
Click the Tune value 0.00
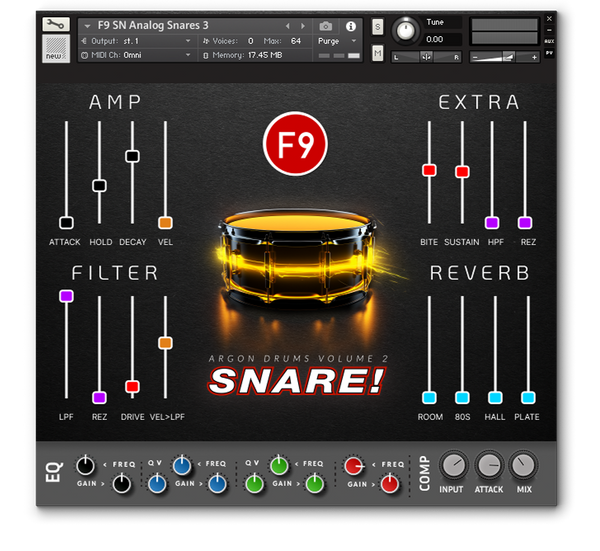pos(435,39)
